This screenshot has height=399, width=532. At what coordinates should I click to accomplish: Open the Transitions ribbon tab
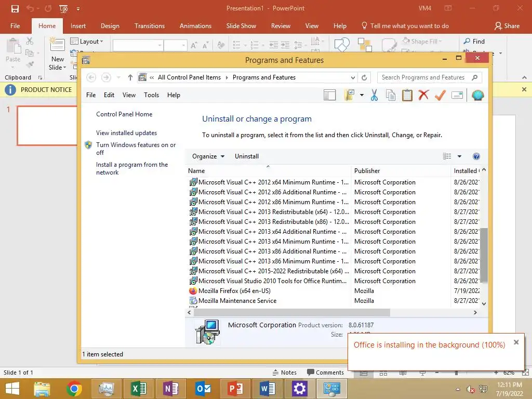pyautogui.click(x=149, y=26)
